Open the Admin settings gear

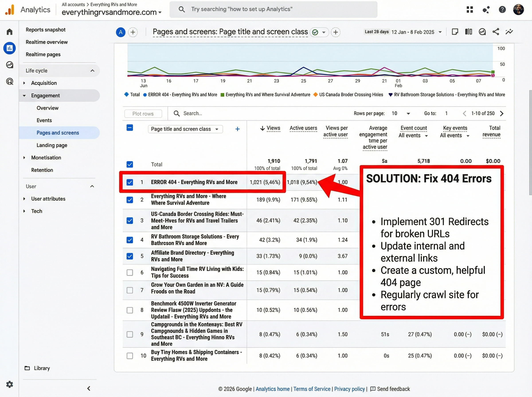(10, 384)
